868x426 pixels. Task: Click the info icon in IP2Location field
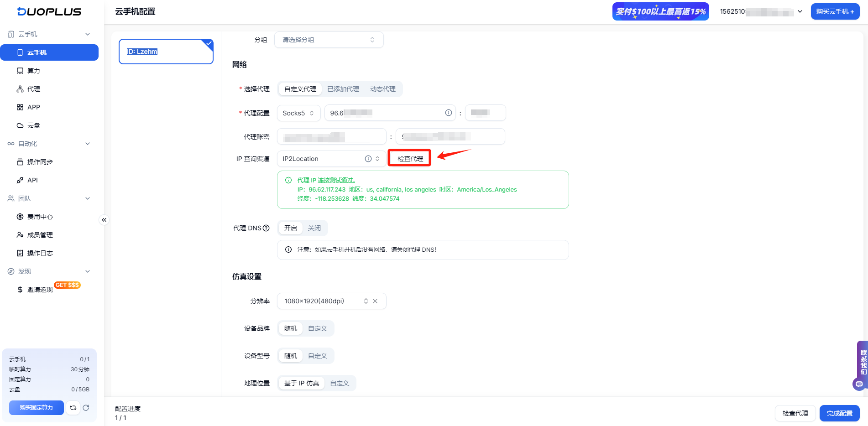(x=368, y=159)
